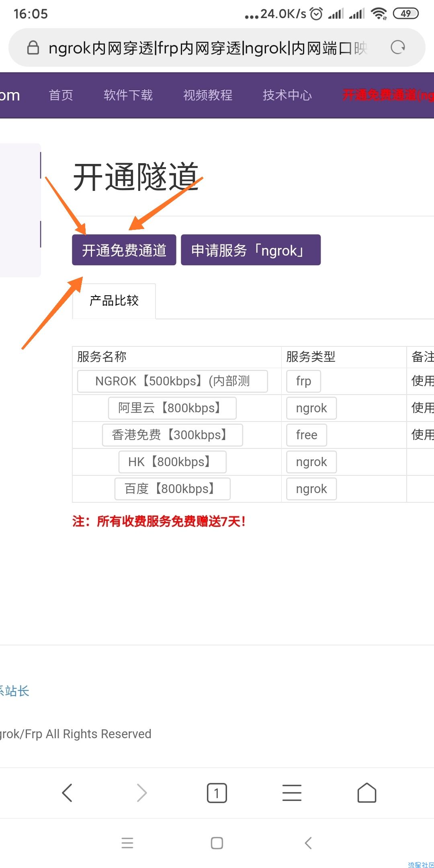Tap the Android home square button
The width and height of the screenshot is (434, 868).
pyautogui.click(x=217, y=843)
